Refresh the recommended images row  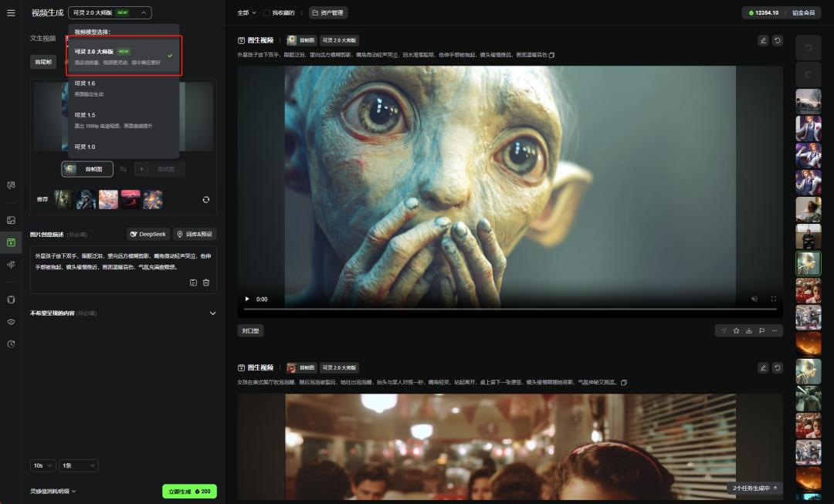pos(206,200)
